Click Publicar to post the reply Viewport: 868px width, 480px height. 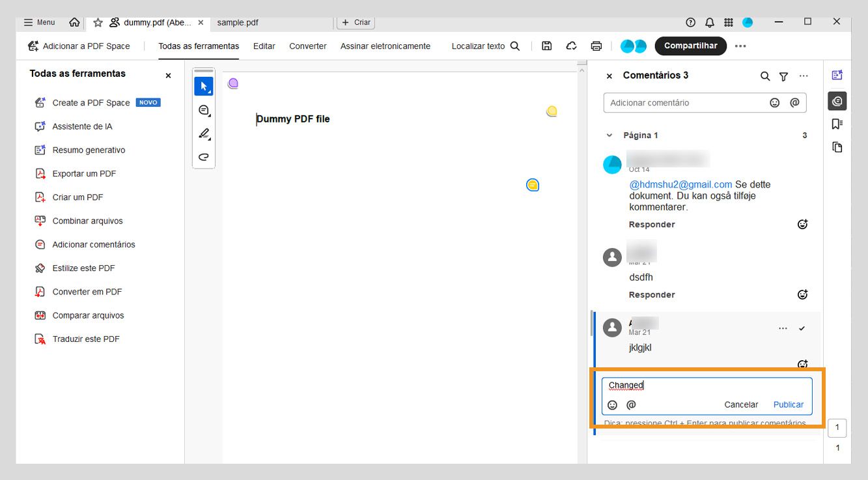tap(789, 405)
